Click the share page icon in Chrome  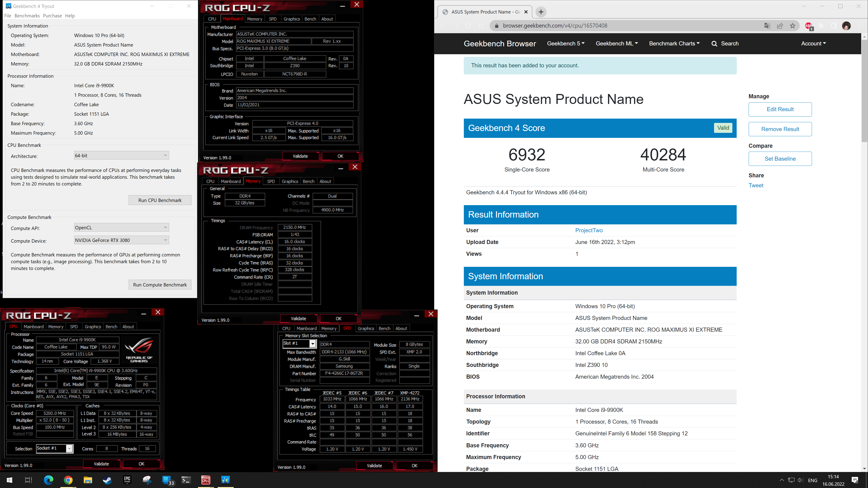780,26
